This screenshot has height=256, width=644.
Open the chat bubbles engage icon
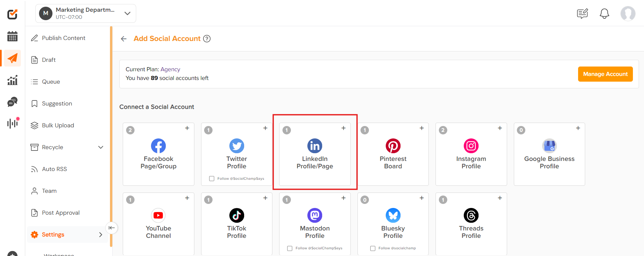[12, 102]
